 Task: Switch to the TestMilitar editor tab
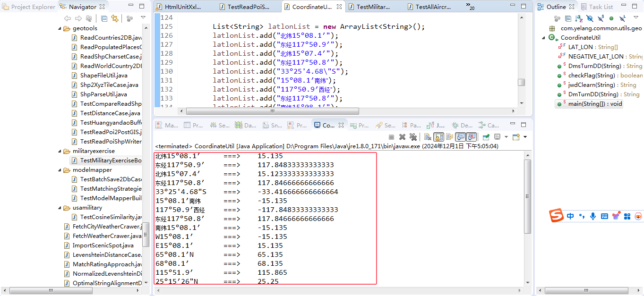369,7
